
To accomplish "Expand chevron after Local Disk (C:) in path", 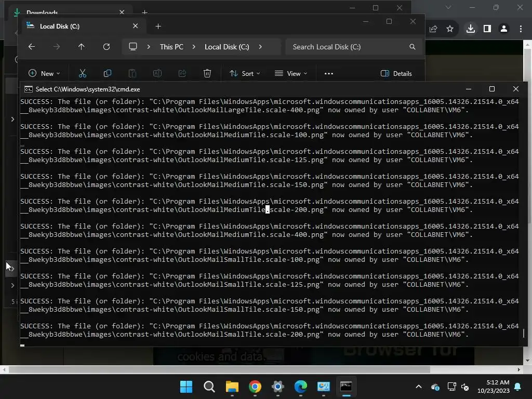I will tap(260, 47).
